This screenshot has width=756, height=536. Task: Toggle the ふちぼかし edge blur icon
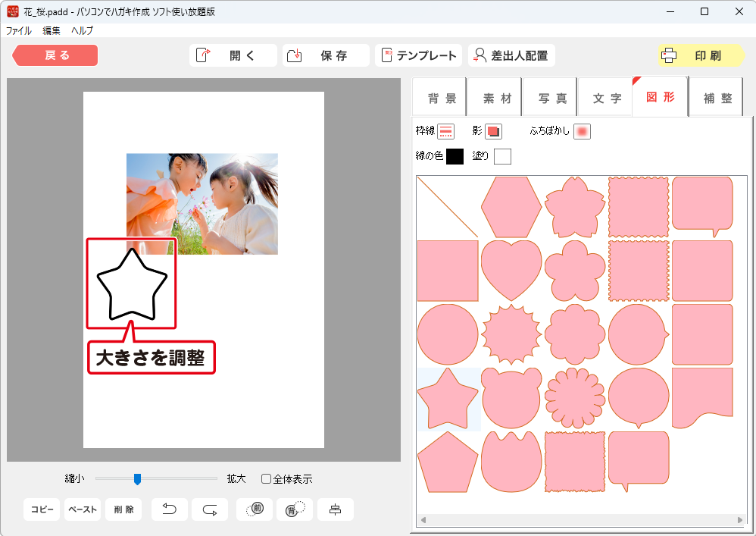(x=582, y=131)
